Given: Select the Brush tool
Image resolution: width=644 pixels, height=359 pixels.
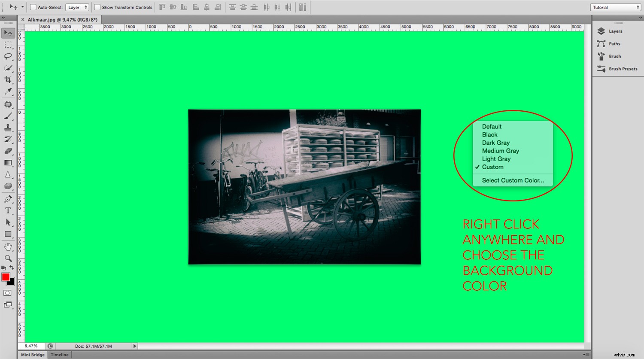Looking at the screenshot, I should [8, 116].
